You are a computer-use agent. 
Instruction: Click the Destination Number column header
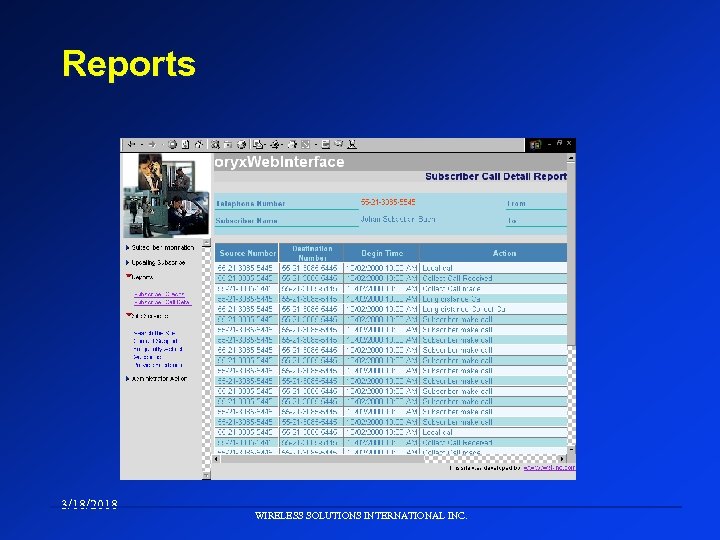(x=312, y=253)
